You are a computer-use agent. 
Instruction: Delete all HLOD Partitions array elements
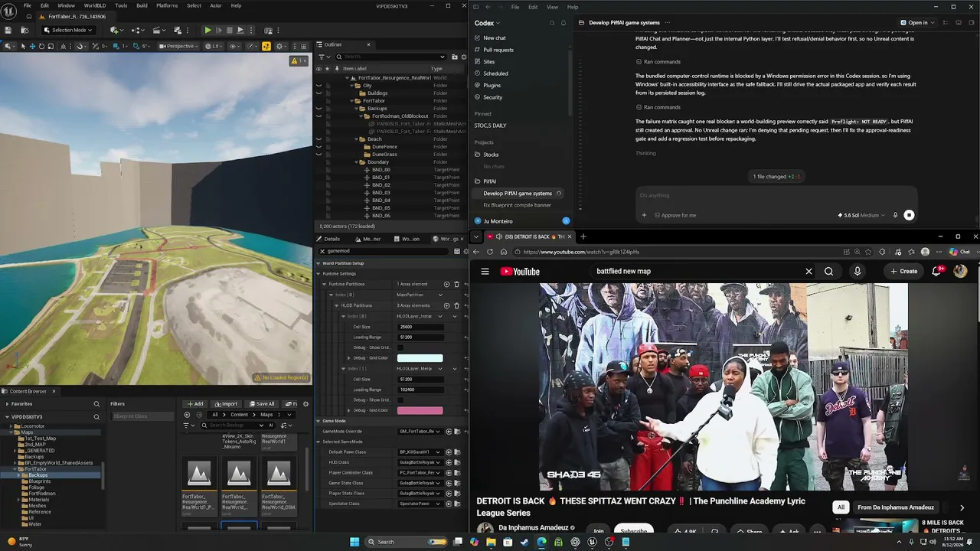(457, 305)
